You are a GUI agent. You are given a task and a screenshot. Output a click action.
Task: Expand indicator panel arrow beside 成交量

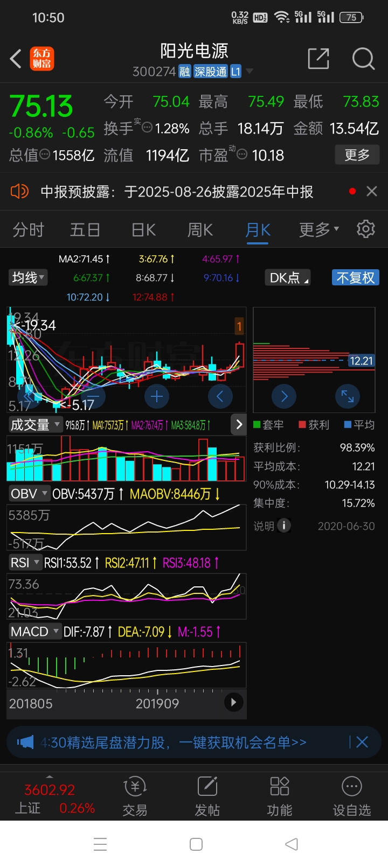pos(239,425)
